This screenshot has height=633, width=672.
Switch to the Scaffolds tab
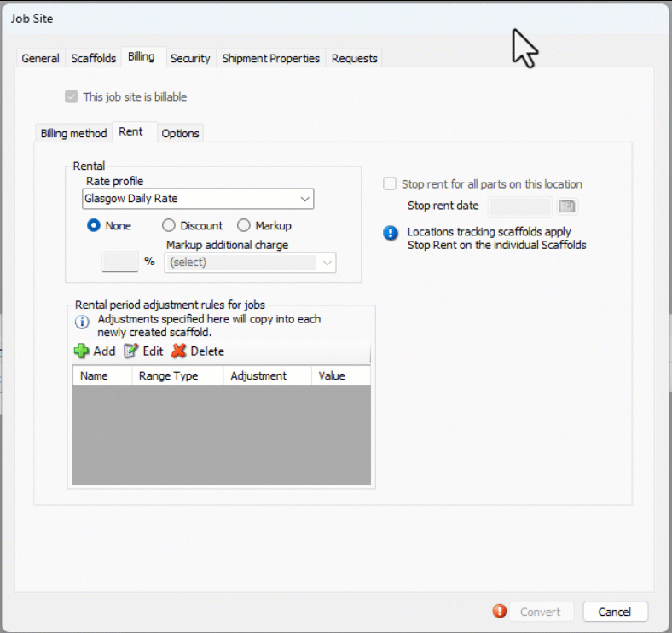(94, 58)
